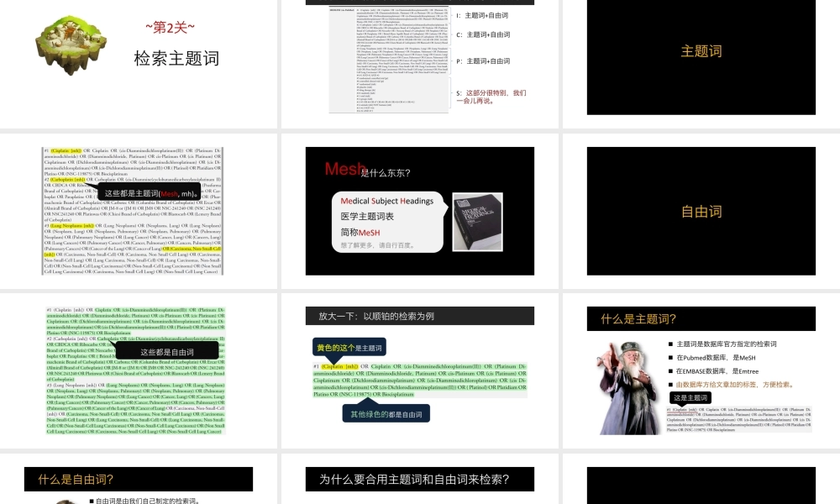The width and height of the screenshot is (840, 504).
Task: Click the '其他绿色的都是自由词' callout
Action: (x=386, y=414)
